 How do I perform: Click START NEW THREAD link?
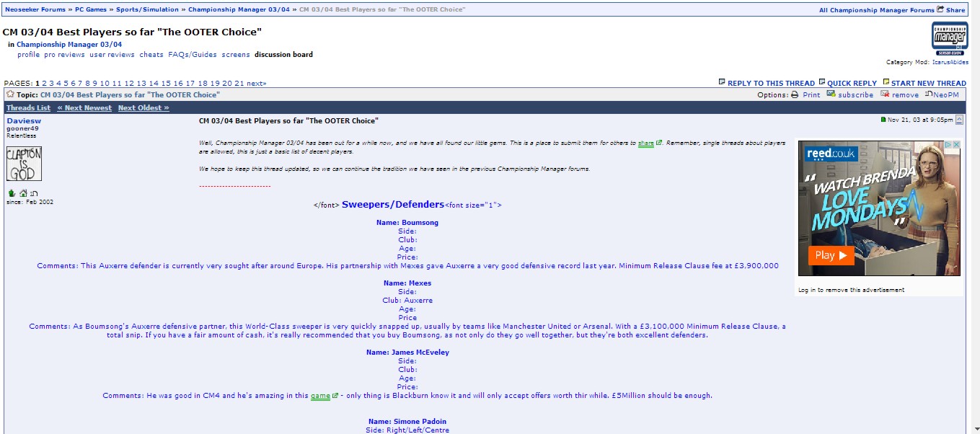pos(927,84)
